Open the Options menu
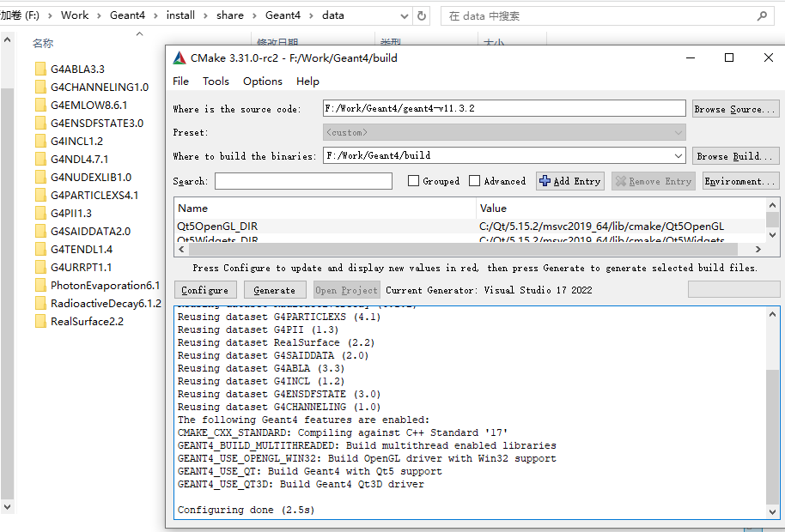The width and height of the screenshot is (785, 532). tap(263, 81)
